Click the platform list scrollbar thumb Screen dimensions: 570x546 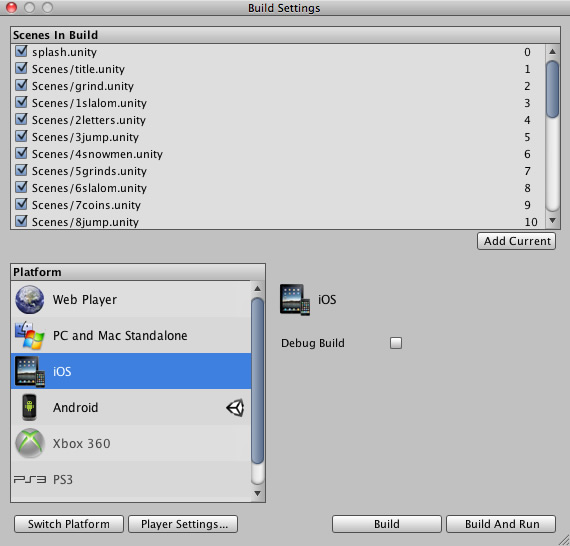pyautogui.click(x=257, y=381)
